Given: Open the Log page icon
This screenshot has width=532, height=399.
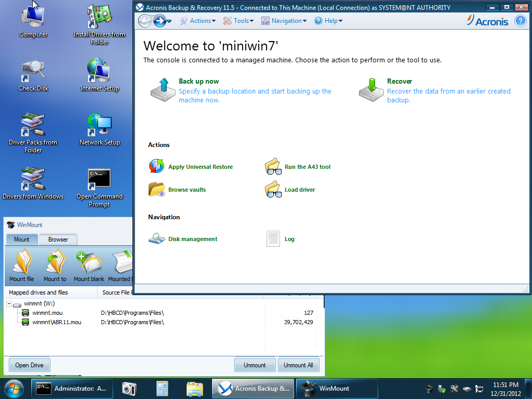Looking at the screenshot, I should pyautogui.click(x=273, y=239).
